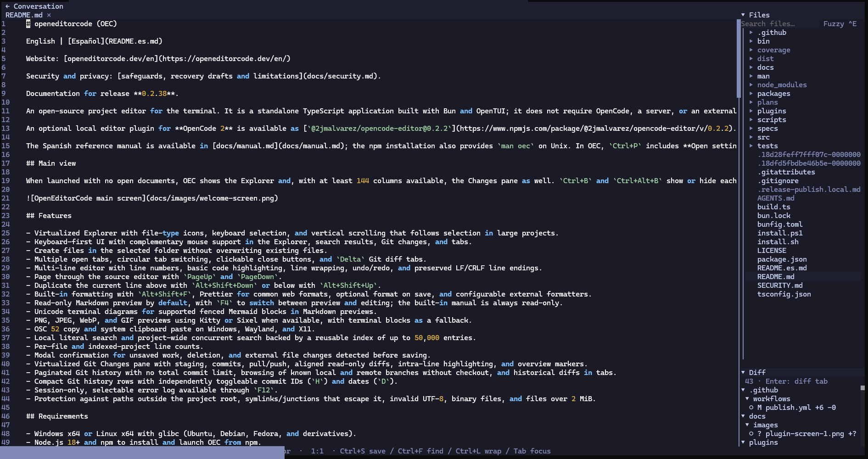Click the 1:1 cursor position indicator
The width and height of the screenshot is (868, 459).
coord(317,451)
